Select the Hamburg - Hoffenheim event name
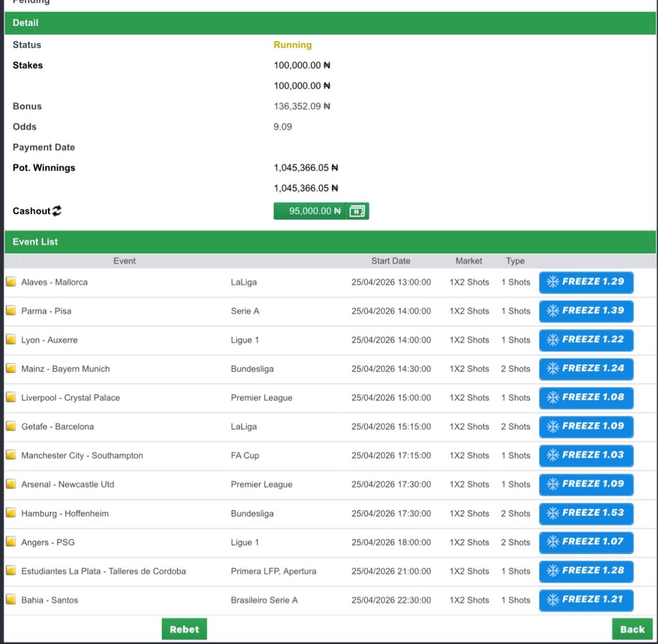 (x=65, y=514)
